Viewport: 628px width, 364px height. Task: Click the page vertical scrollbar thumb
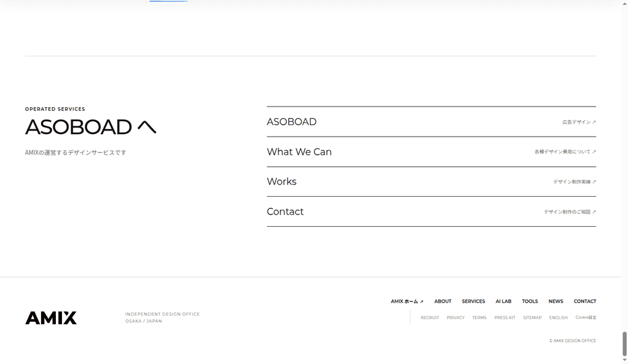click(x=624, y=343)
